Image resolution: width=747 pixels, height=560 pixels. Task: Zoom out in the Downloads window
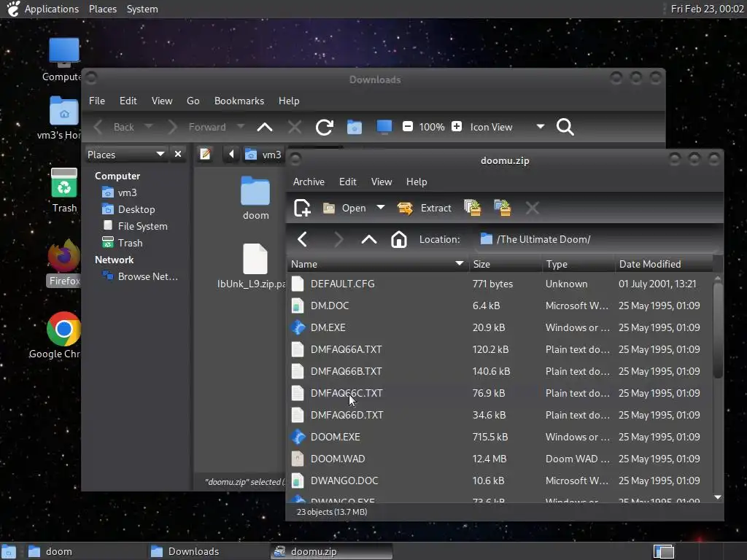407,127
